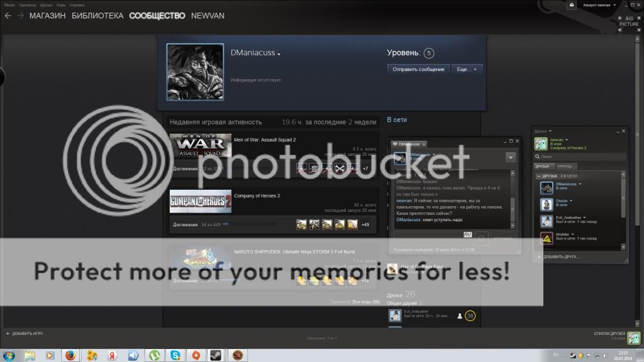Click the plus icon beside ДОБАВИТЬ ДРУГА
Image resolution: width=644 pixels, height=362 pixels.
(539, 257)
